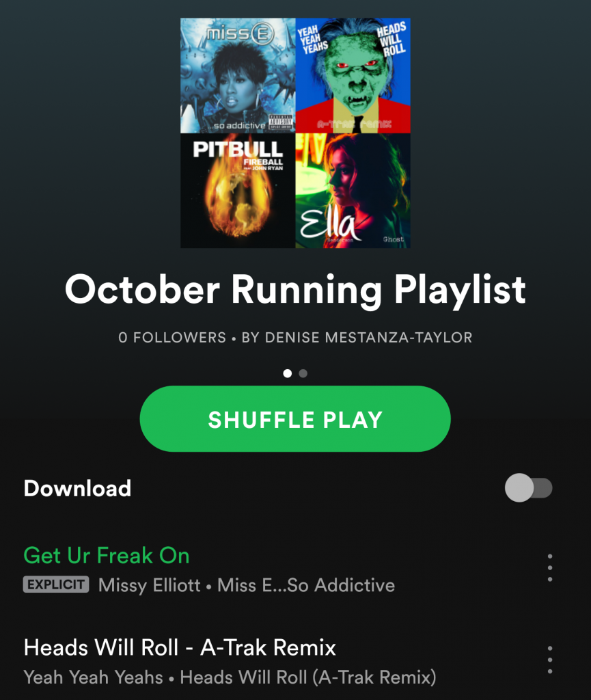Select the first page indicator dot
The height and width of the screenshot is (700, 591).
(287, 373)
